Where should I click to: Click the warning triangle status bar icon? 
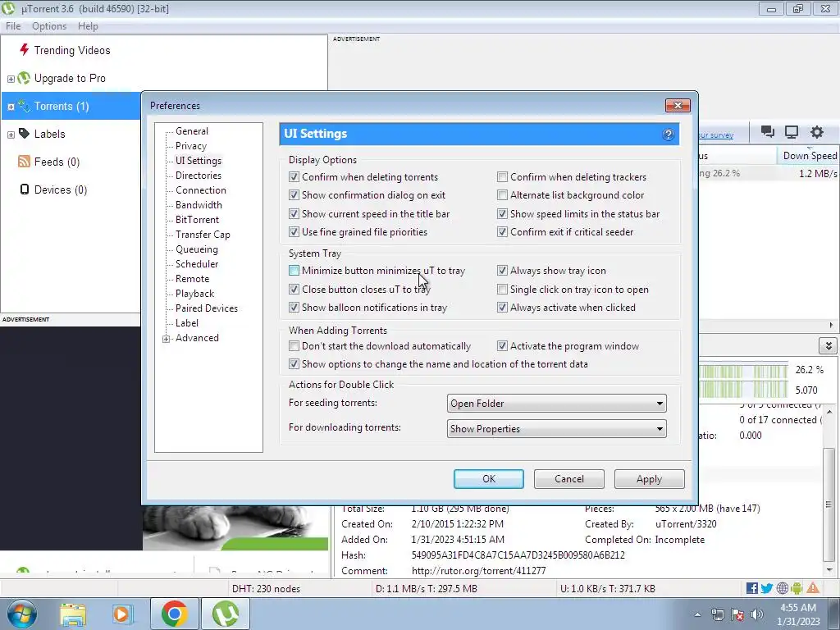point(813,588)
